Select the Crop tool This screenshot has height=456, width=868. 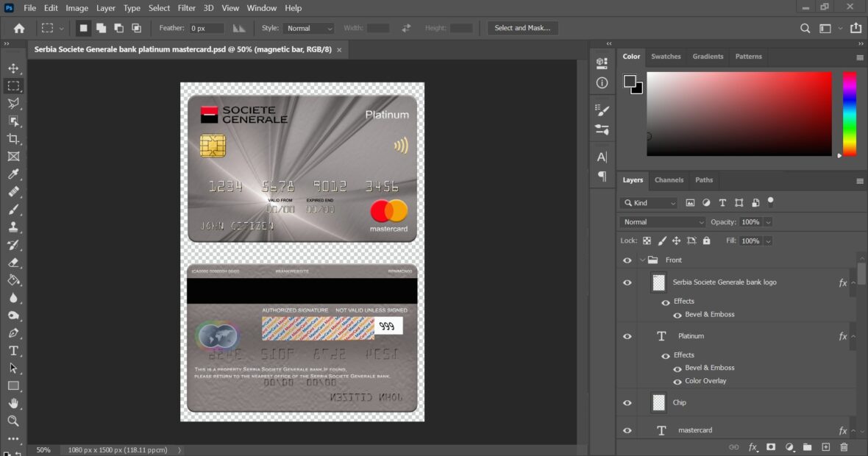coord(13,138)
